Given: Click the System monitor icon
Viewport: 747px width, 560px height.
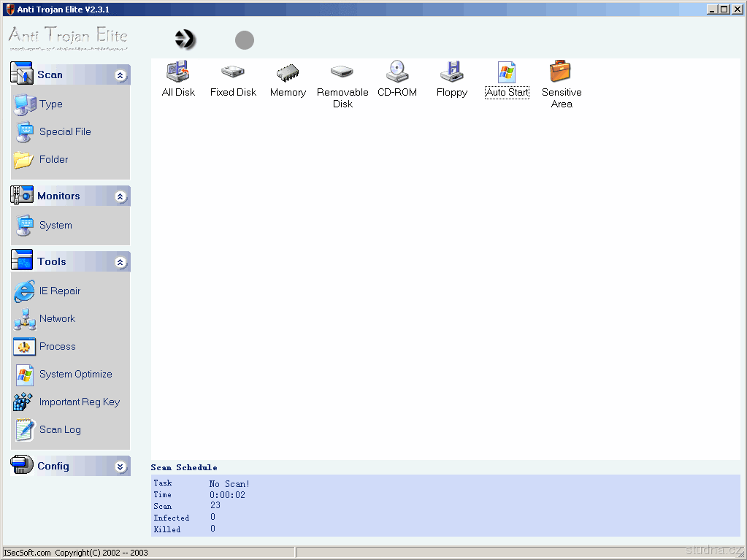Looking at the screenshot, I should (25, 226).
